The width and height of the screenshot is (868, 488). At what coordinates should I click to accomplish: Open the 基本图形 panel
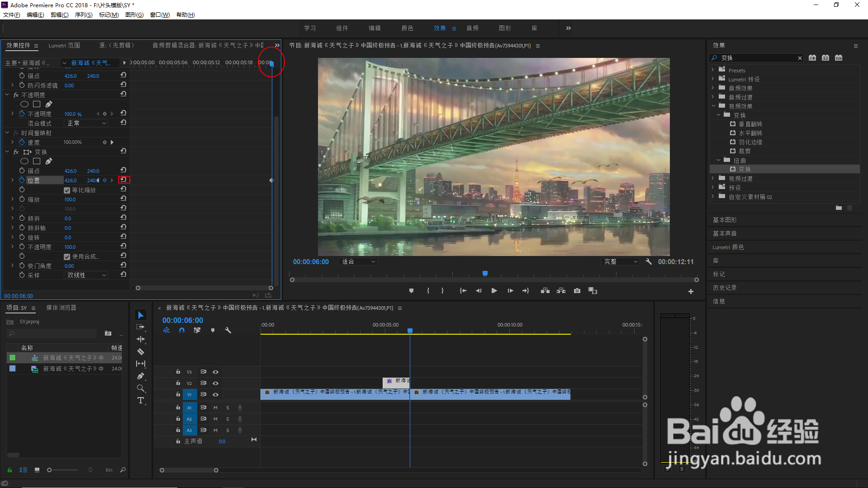pos(725,220)
